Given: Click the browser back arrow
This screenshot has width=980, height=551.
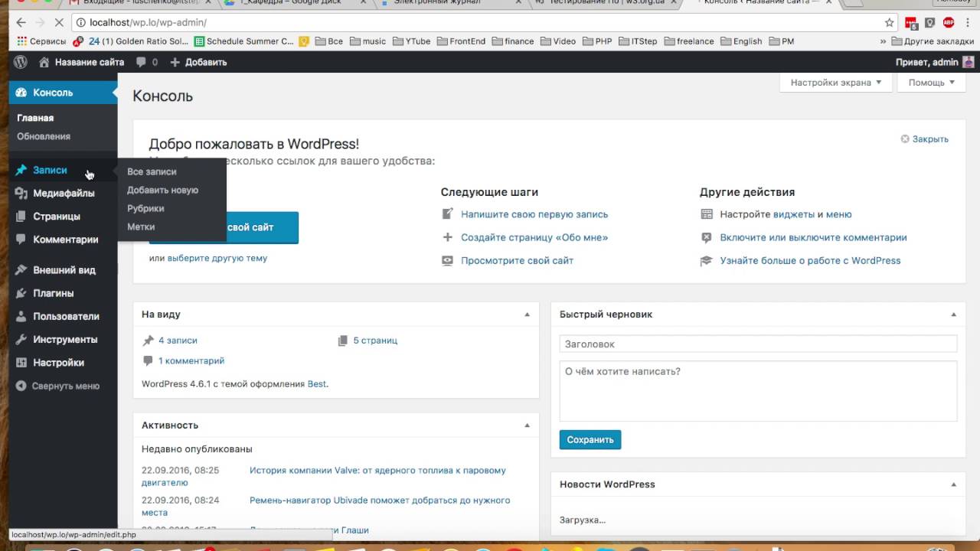Looking at the screenshot, I should 20,22.
